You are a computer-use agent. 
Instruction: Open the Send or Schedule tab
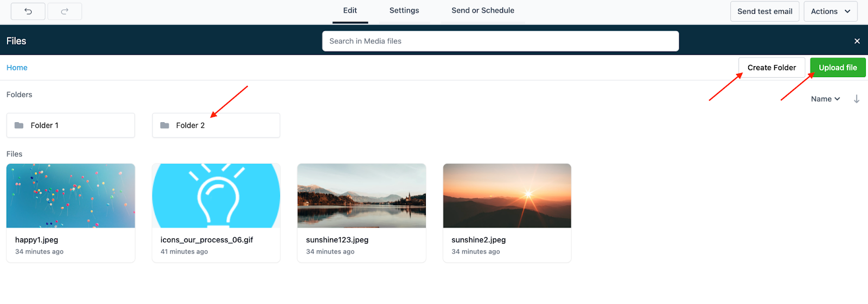[483, 10]
